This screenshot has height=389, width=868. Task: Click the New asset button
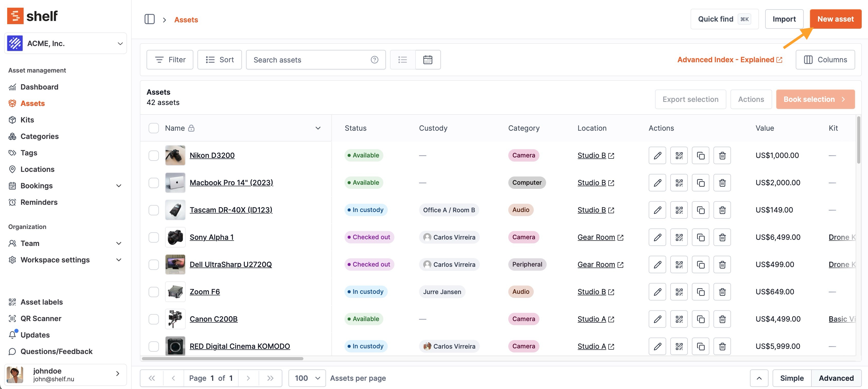(x=835, y=19)
